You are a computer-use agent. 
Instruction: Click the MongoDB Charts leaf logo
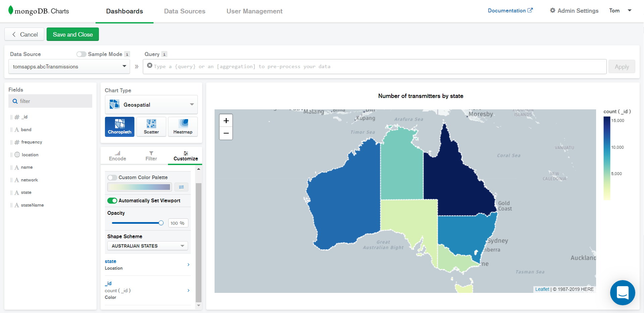11,10
